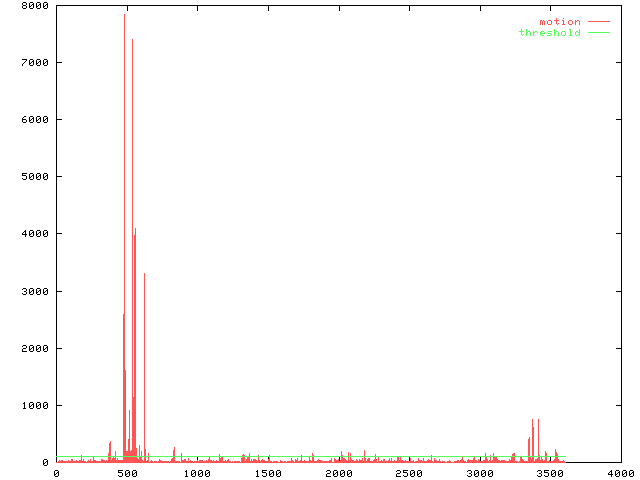Select the green threshold legend line sample

pyautogui.click(x=598, y=33)
